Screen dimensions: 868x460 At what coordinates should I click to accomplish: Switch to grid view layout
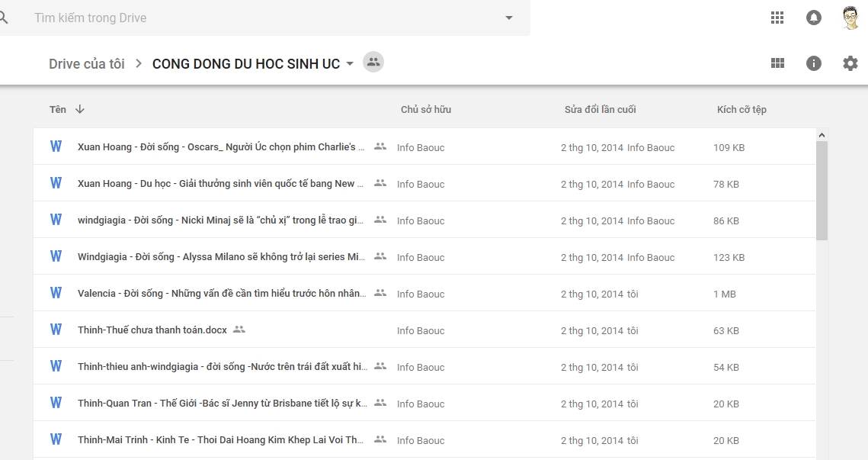[x=778, y=63]
